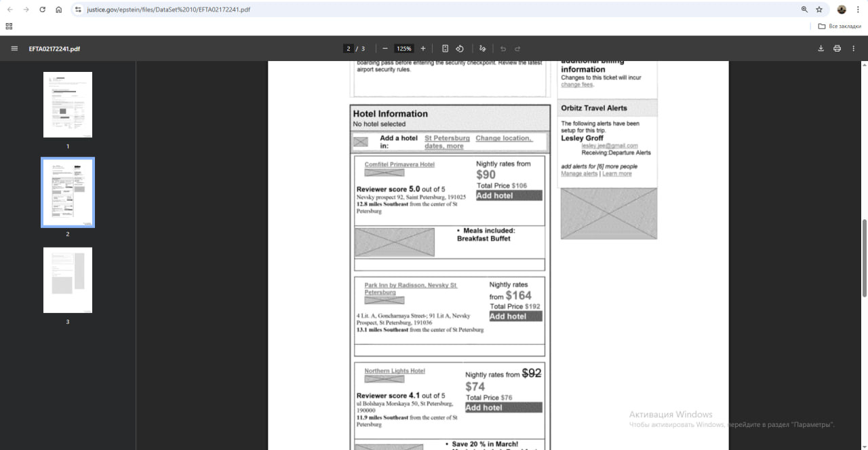Bookmark this page with the star icon
This screenshot has width=868, height=450.
pyautogui.click(x=819, y=10)
